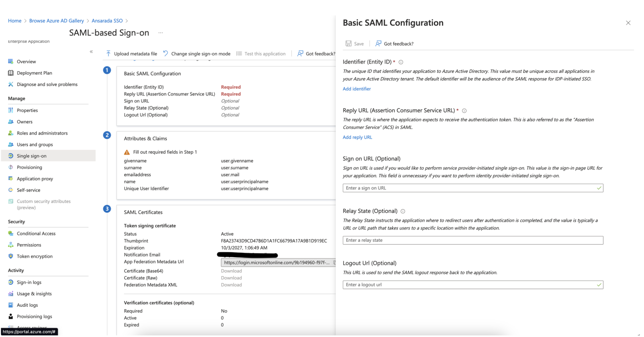Open Custom security attributes (preview)

click(44, 205)
